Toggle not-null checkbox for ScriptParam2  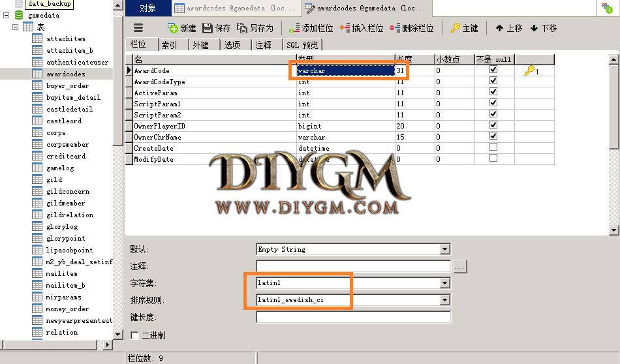[x=493, y=114]
